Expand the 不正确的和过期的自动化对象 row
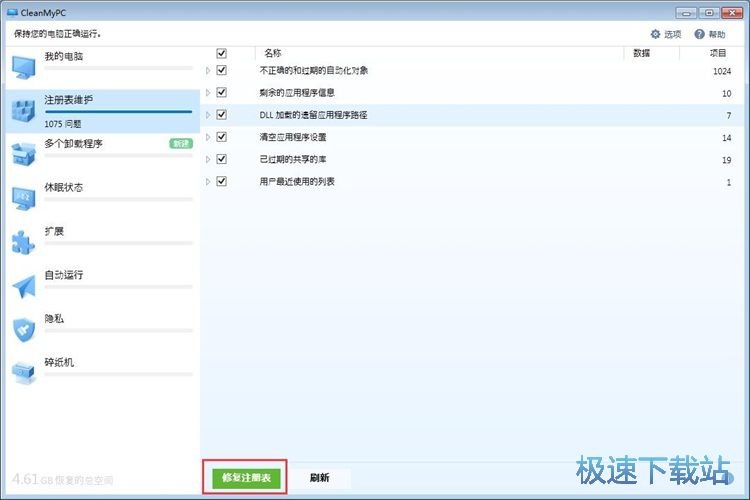Image resolution: width=750 pixels, height=500 pixels. click(208, 70)
